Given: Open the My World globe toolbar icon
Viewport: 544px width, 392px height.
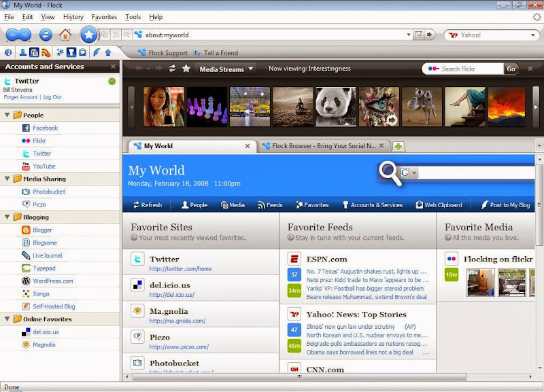Looking at the screenshot, I should [x=8, y=52].
